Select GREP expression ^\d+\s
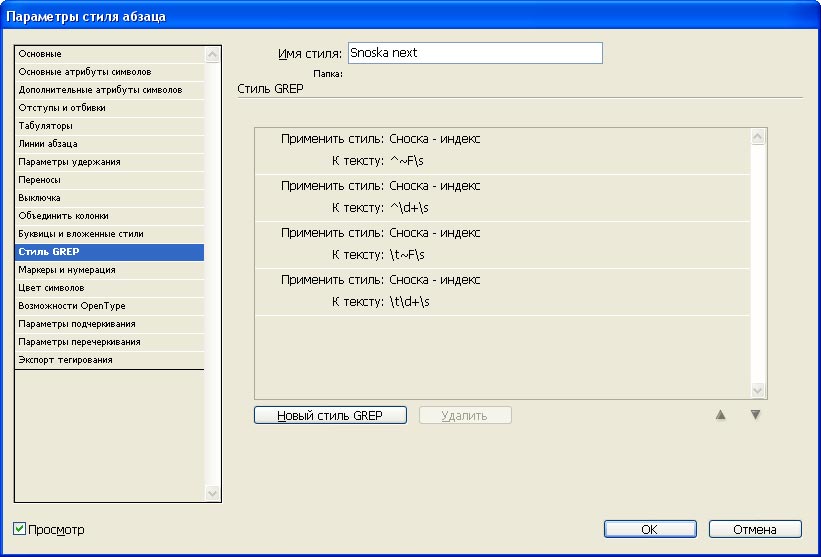 pos(409,208)
